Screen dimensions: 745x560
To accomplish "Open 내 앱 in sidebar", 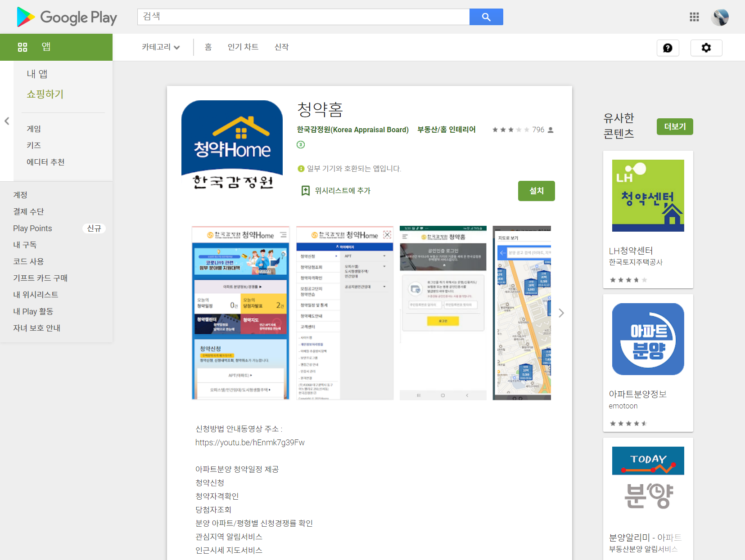I will tap(37, 74).
